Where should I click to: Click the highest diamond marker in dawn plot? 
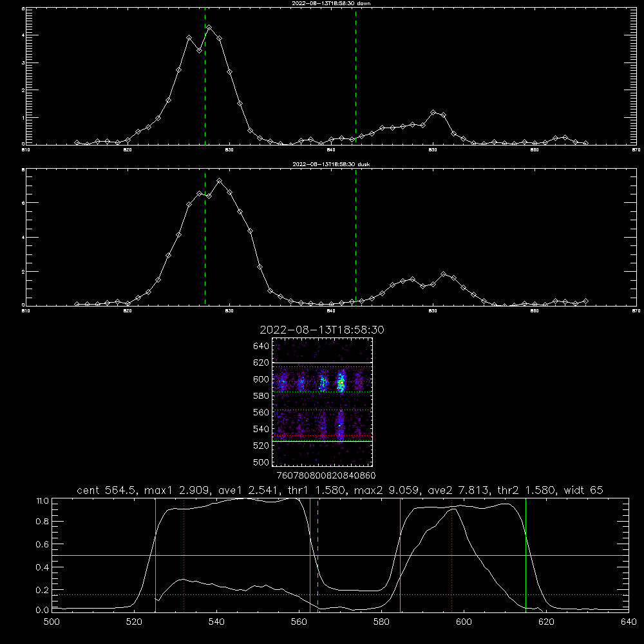click(209, 28)
